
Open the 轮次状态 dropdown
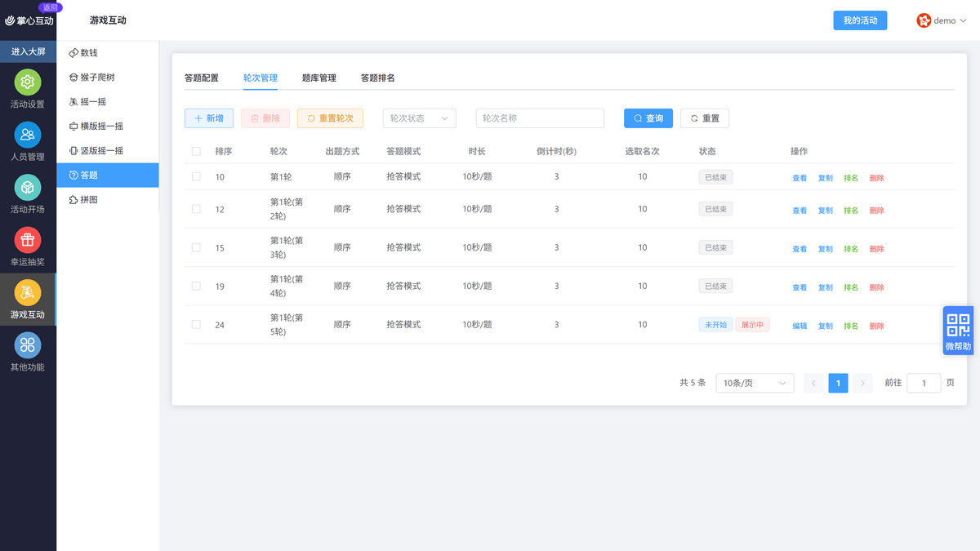(x=420, y=118)
